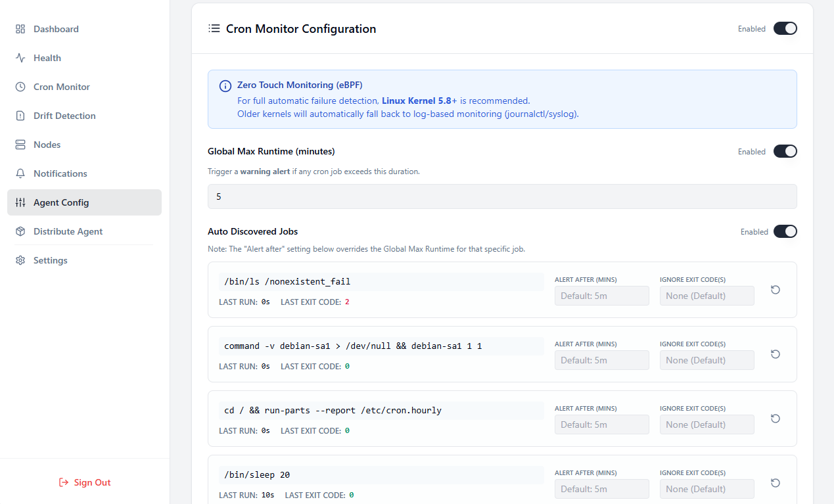The width and height of the screenshot is (834, 504).
Task: Click the Health pulse icon
Action: 20,58
